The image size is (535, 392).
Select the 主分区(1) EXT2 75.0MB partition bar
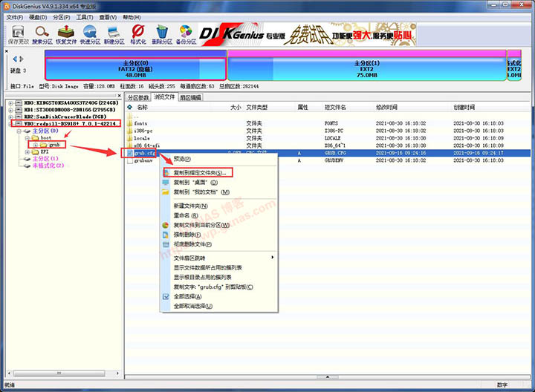click(367, 68)
